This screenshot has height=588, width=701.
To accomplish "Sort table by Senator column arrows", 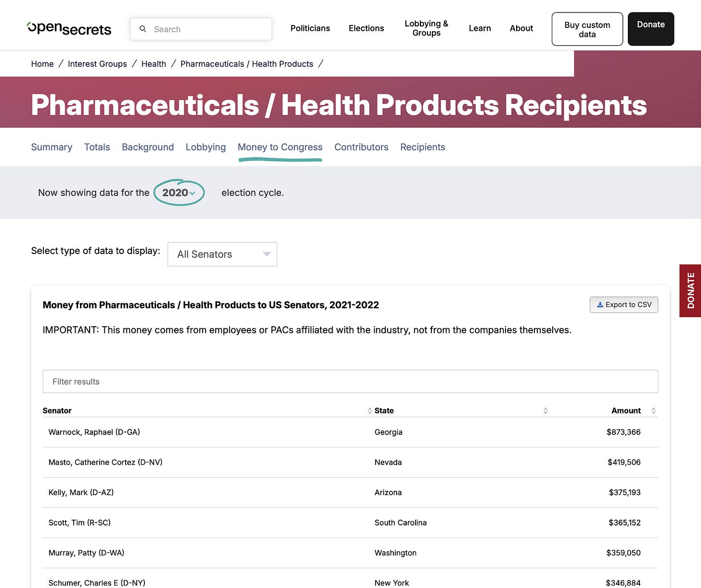I will coord(370,410).
